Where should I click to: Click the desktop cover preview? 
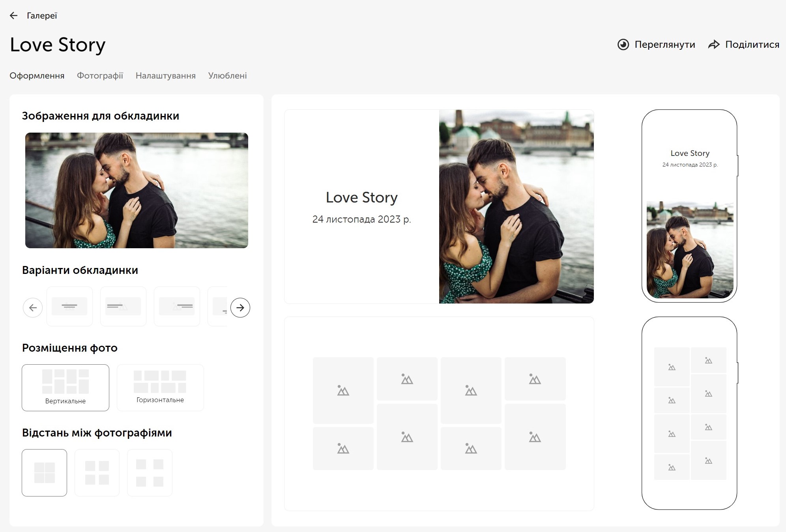point(439,206)
